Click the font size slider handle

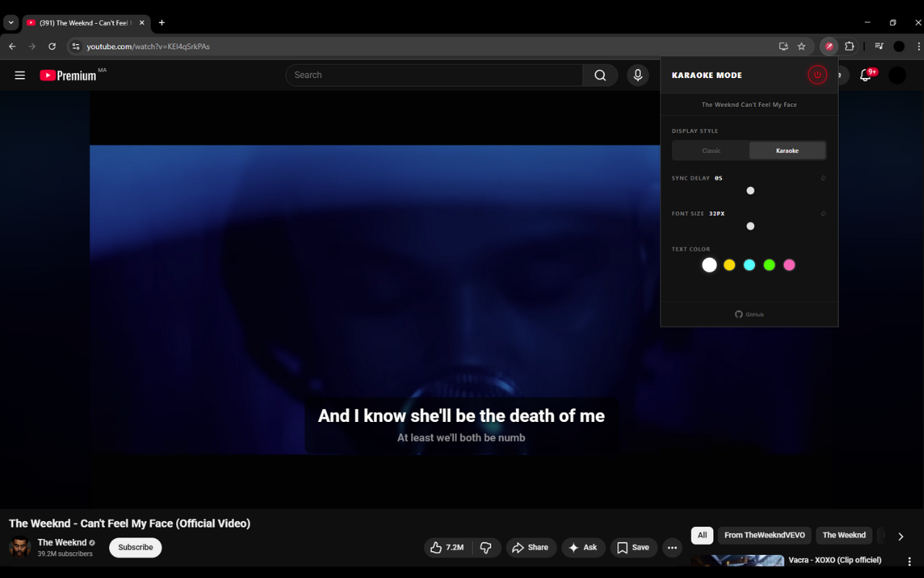coord(750,226)
